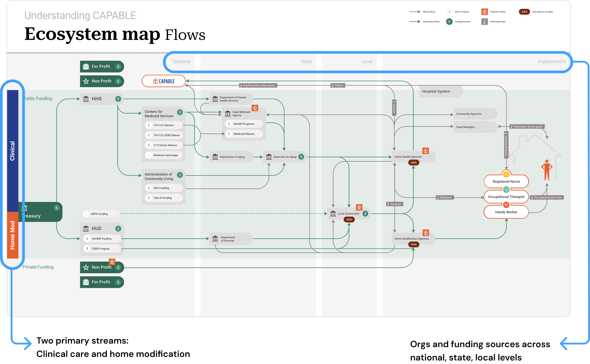Click the dollar icon beside 1115 Demo Waivers

(149, 145)
